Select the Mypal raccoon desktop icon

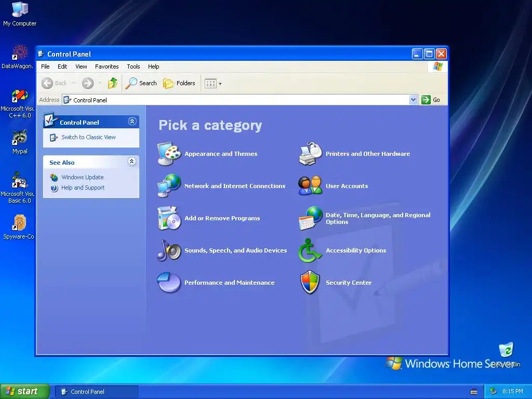[x=20, y=142]
